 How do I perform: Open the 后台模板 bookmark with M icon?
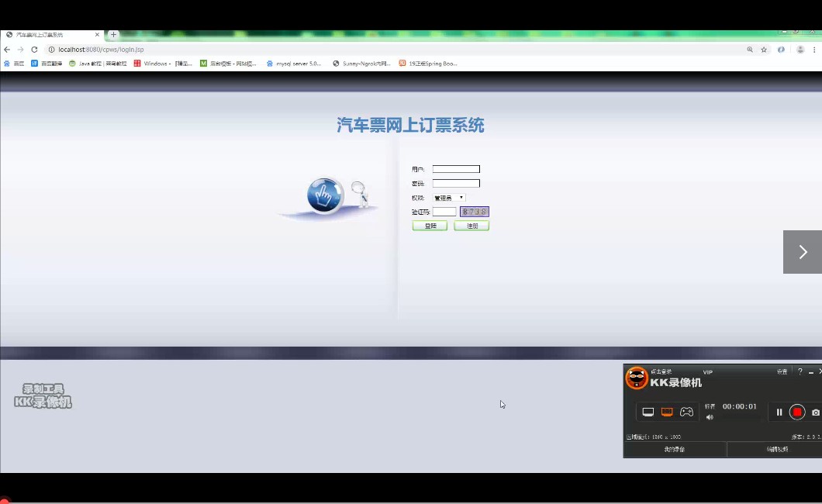click(x=228, y=64)
